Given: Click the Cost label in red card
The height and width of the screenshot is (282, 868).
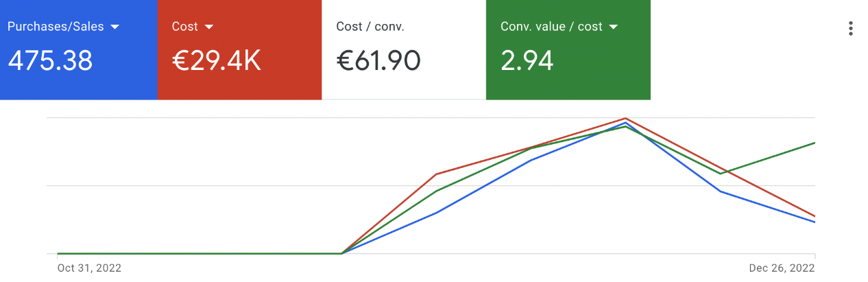Looking at the screenshot, I should (184, 27).
